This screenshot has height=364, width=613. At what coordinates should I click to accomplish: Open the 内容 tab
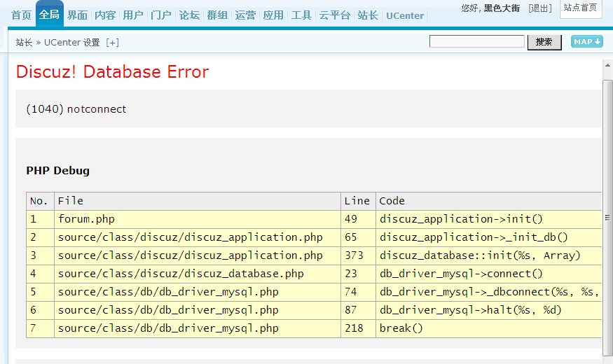pyautogui.click(x=105, y=15)
